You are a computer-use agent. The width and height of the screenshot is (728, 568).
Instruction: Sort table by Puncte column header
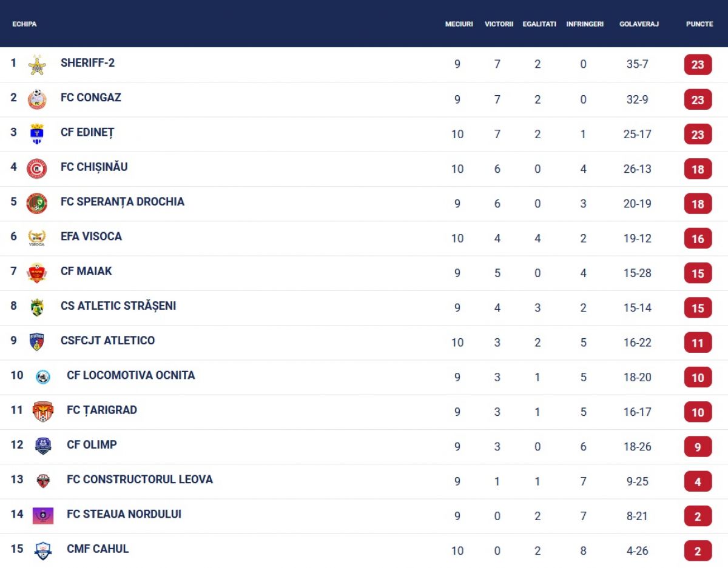(x=699, y=24)
